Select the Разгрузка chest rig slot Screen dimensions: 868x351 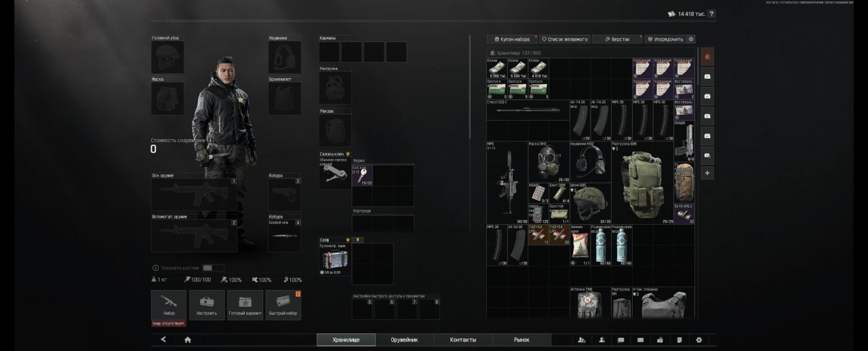tap(335, 88)
